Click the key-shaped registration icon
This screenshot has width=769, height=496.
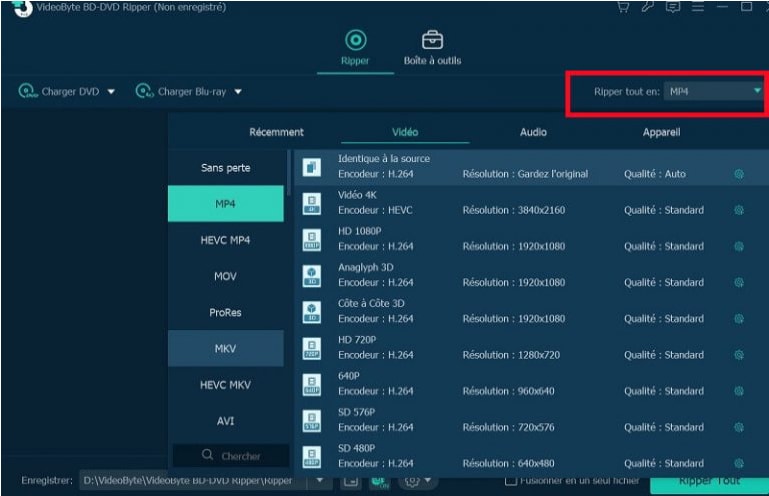click(648, 7)
